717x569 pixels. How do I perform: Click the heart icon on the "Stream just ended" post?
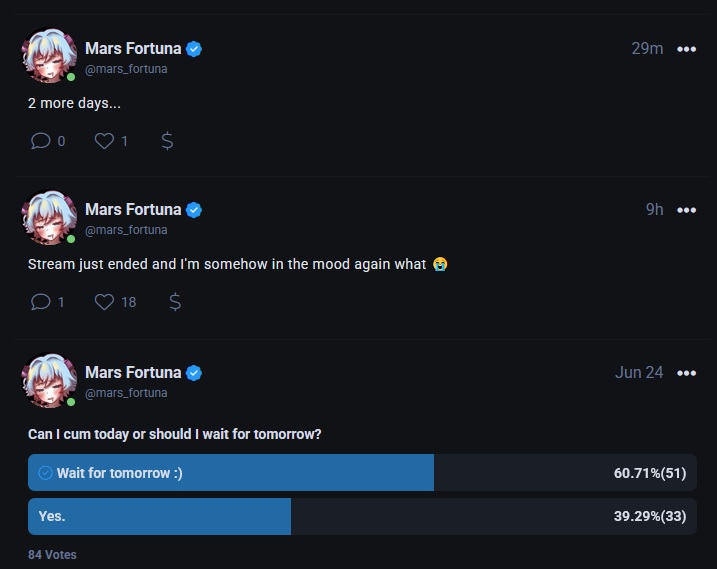point(104,301)
